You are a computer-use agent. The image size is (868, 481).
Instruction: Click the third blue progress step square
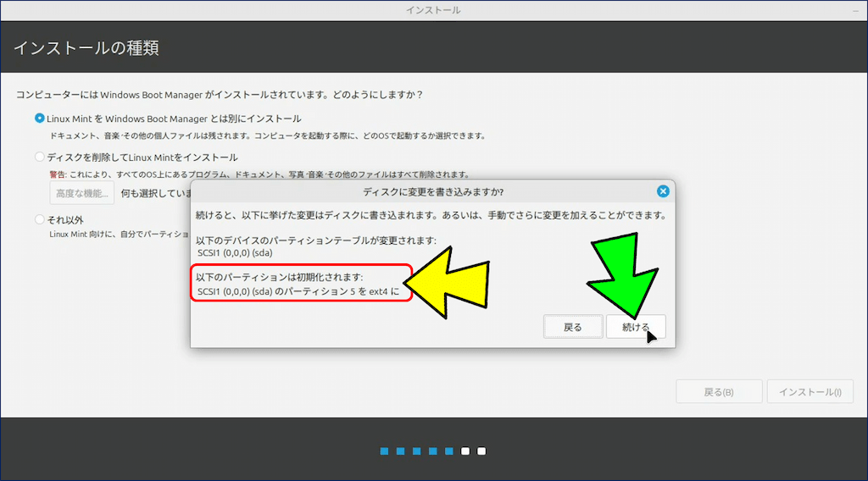tap(416, 451)
